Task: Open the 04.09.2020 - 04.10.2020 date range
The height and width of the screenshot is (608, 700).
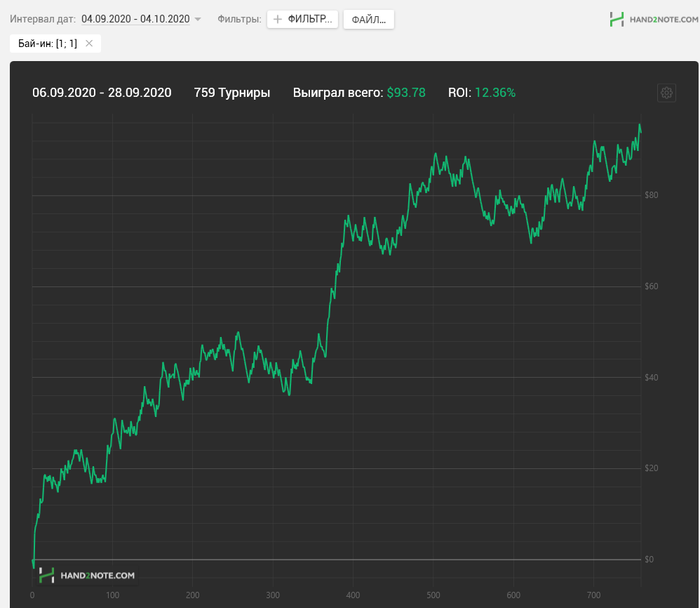Action: click(135, 19)
